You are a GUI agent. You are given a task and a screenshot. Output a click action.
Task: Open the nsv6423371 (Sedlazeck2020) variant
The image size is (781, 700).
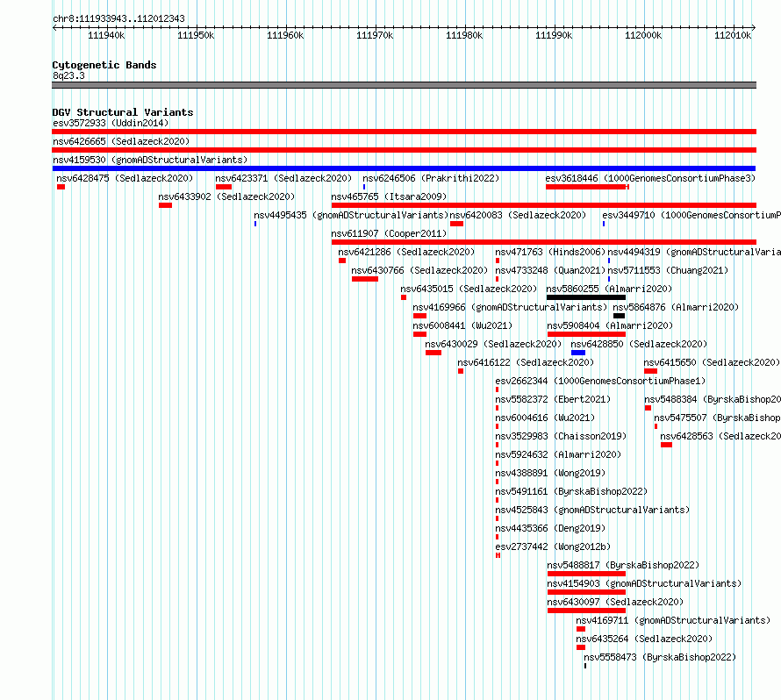point(283,178)
